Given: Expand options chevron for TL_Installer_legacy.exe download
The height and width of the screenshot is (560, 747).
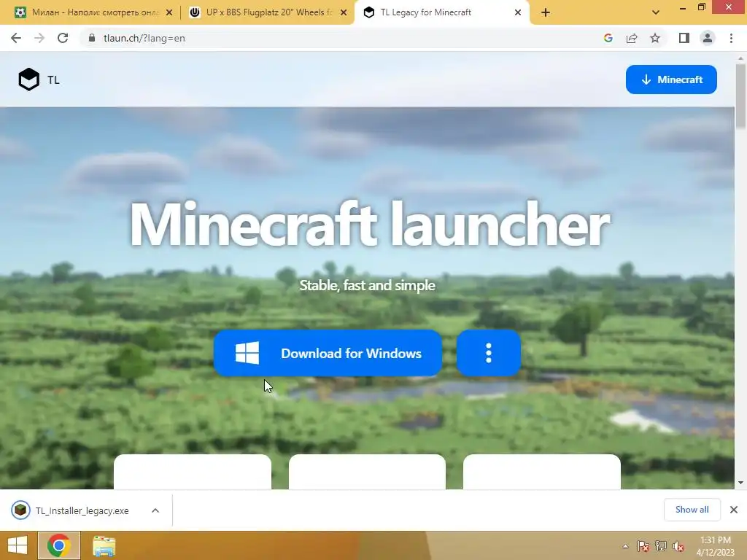Looking at the screenshot, I should click(x=155, y=510).
